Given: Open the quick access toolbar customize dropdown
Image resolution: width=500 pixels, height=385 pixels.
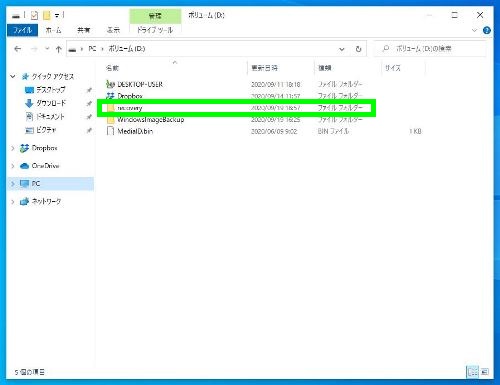Looking at the screenshot, I should tap(57, 15).
